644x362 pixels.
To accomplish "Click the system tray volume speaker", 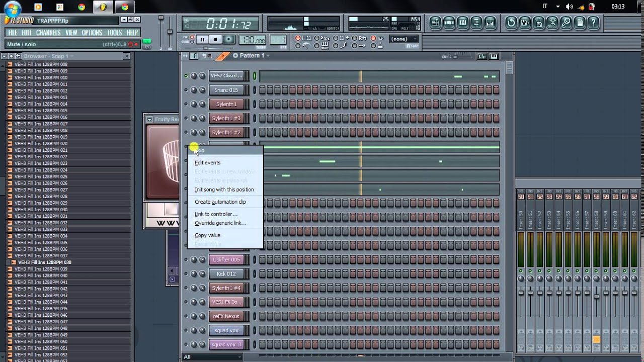I will pyautogui.click(x=569, y=7).
